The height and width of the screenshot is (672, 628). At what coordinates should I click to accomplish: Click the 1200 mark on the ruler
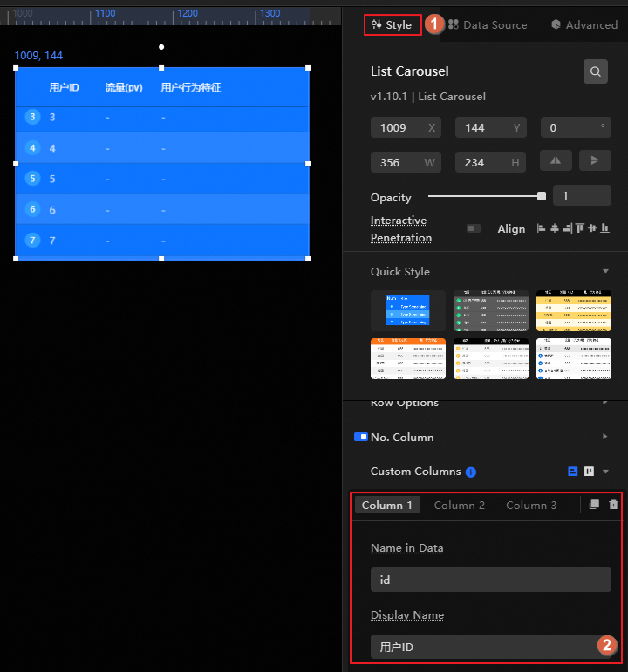(188, 13)
